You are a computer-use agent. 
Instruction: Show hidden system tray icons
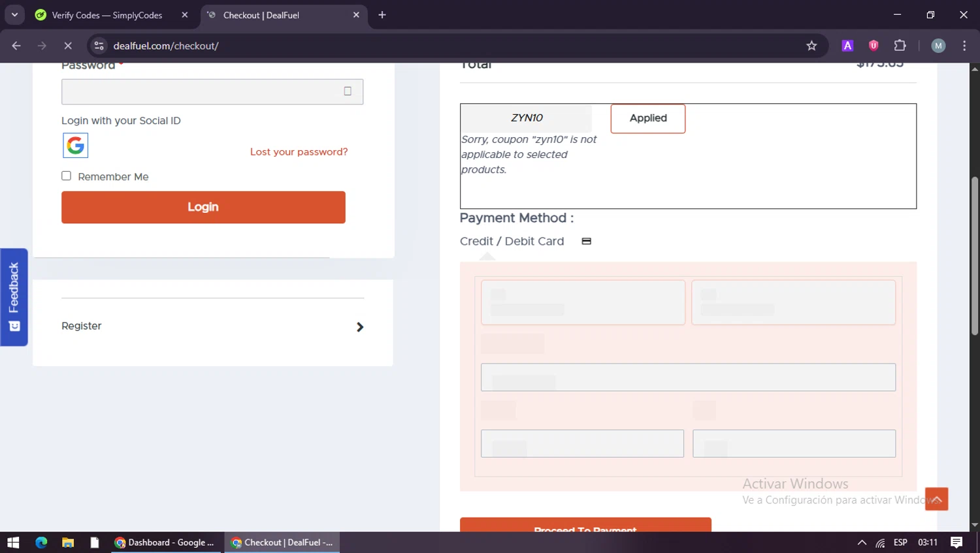[x=862, y=543]
